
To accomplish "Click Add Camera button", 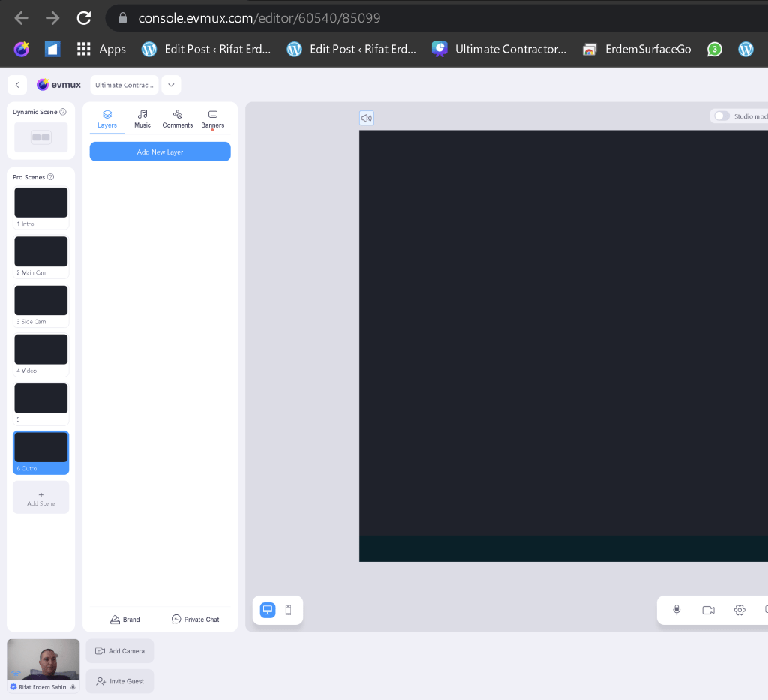I will pyautogui.click(x=120, y=651).
